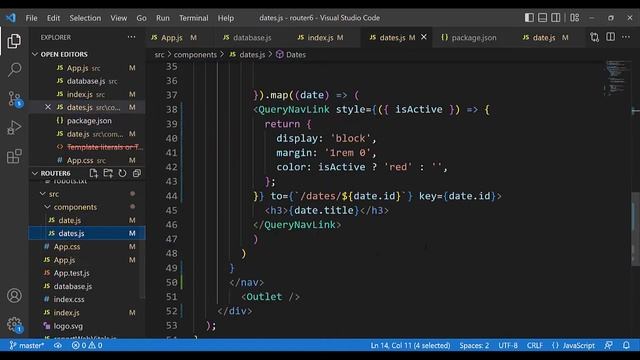
Task: Open the Explorer view in activity bar
Action: click(14, 41)
